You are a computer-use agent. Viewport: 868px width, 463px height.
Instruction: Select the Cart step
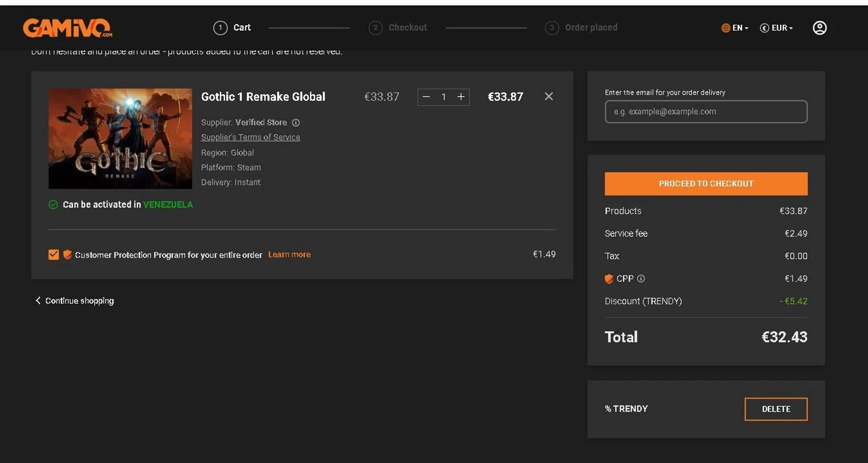[x=232, y=27]
